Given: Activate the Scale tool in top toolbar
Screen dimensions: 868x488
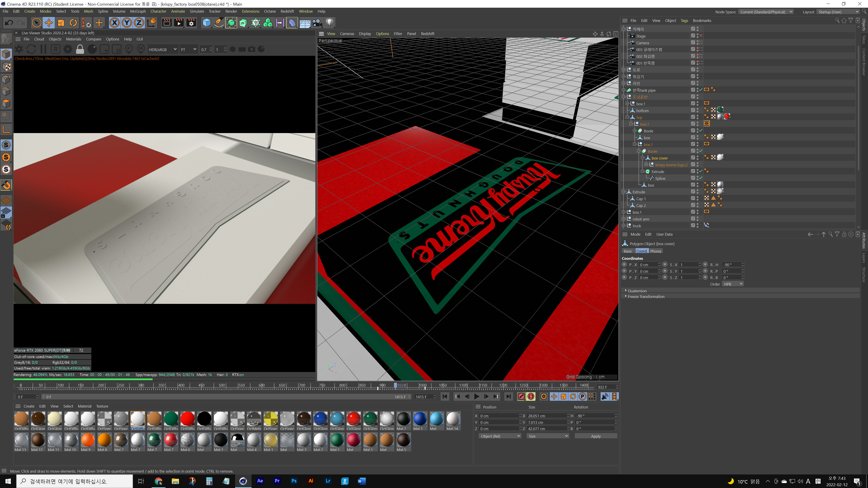Looking at the screenshot, I should click(x=61, y=23).
